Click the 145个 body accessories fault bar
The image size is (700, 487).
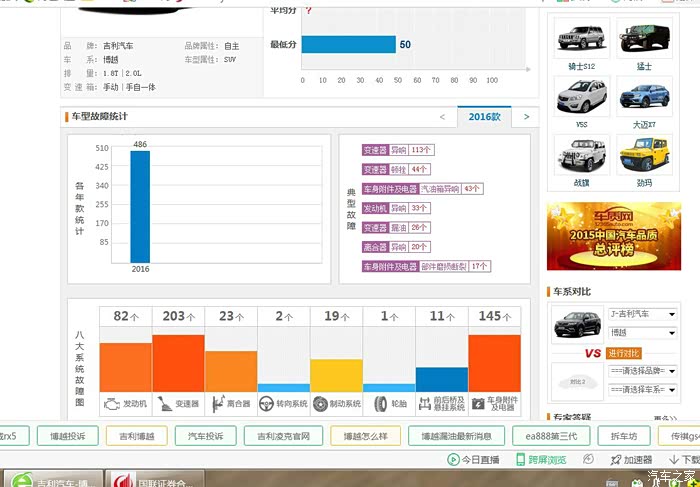(495, 363)
